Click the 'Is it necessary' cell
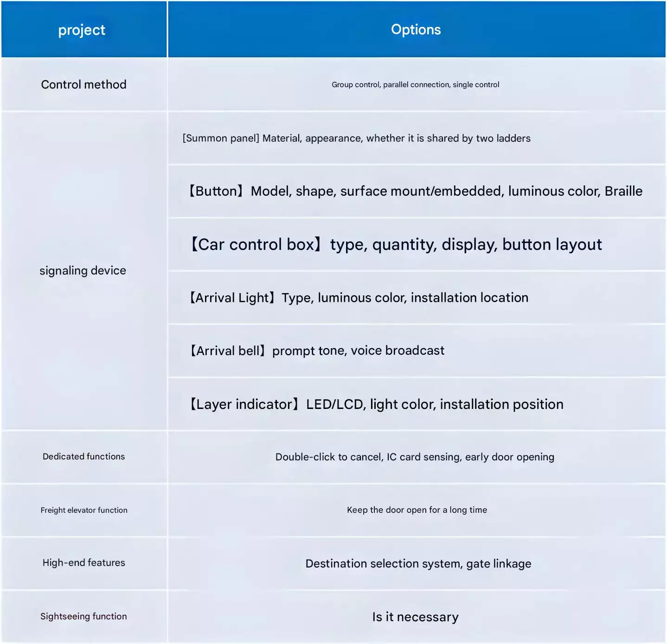667x644 pixels. click(417, 617)
